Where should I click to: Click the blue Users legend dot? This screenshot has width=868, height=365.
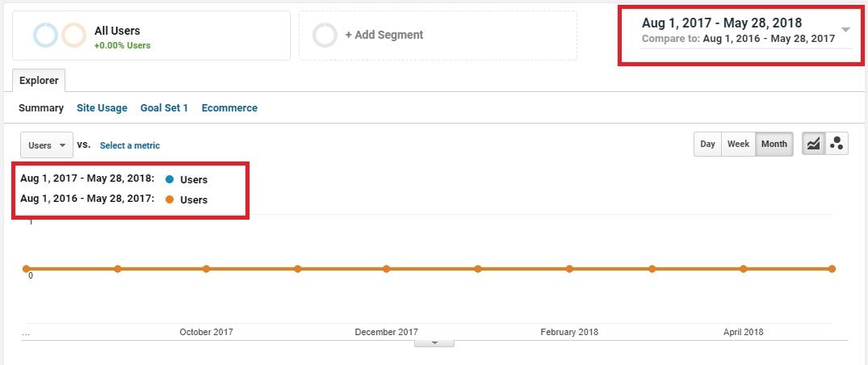[170, 179]
